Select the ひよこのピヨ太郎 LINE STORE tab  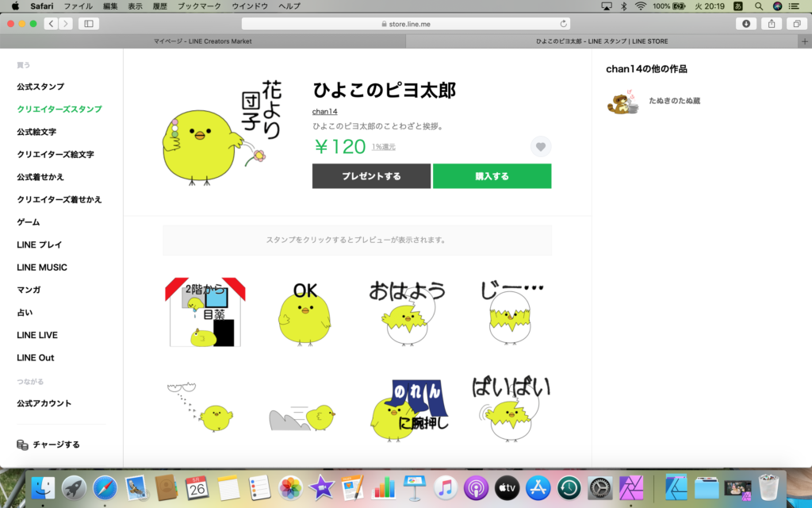[602, 41]
